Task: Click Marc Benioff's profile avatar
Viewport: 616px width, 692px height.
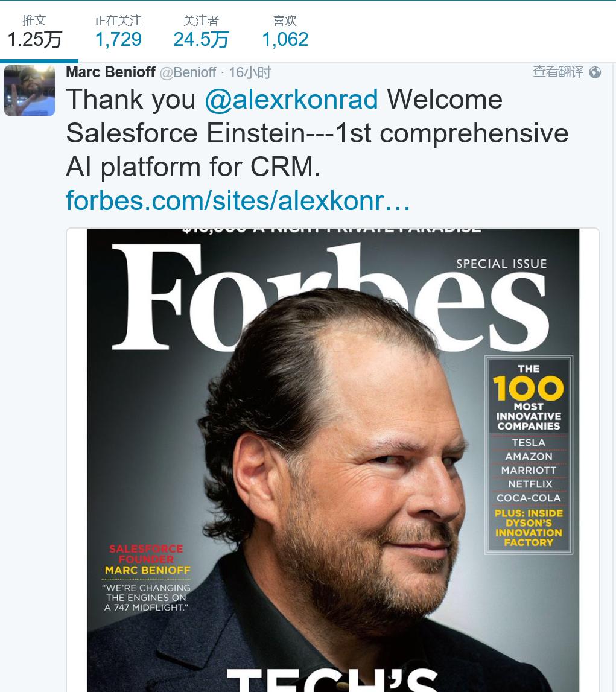Action: coord(30,90)
